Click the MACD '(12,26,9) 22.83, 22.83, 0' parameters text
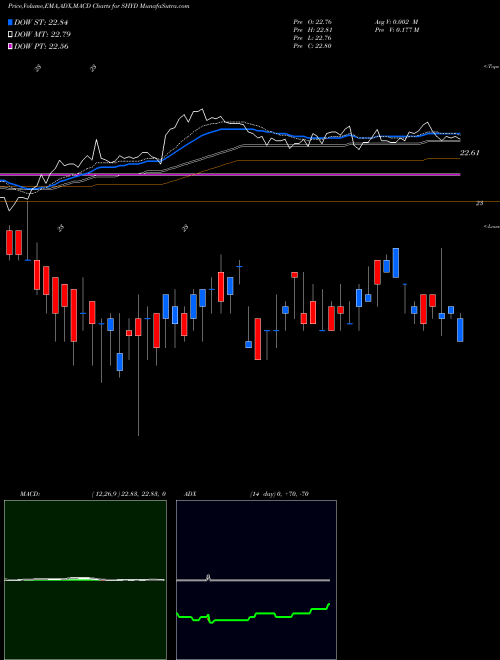Viewport: 500px width, 660px height. tap(128, 494)
